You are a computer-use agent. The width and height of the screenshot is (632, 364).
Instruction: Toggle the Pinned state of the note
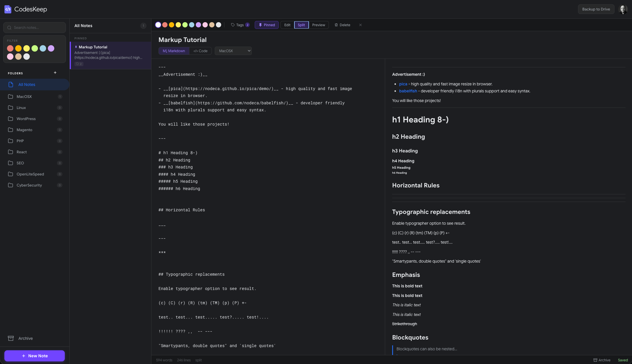click(267, 25)
